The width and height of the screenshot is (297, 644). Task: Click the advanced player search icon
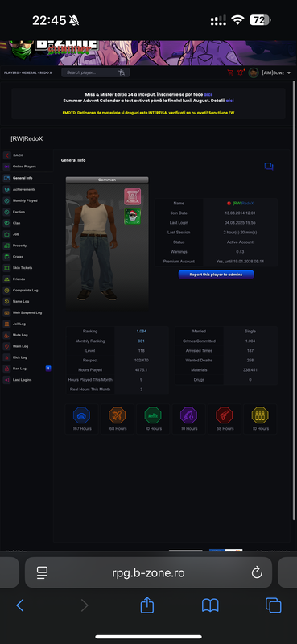pyautogui.click(x=122, y=72)
